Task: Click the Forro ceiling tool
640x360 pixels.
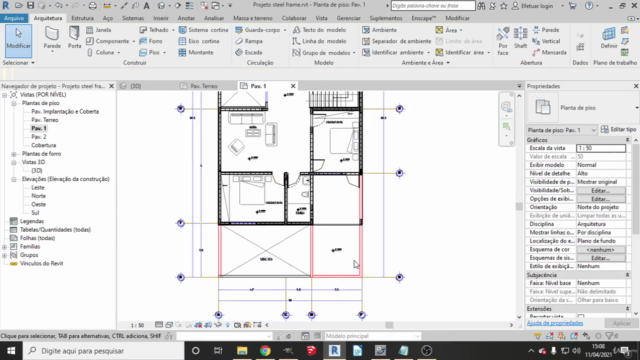Action: [x=151, y=41]
